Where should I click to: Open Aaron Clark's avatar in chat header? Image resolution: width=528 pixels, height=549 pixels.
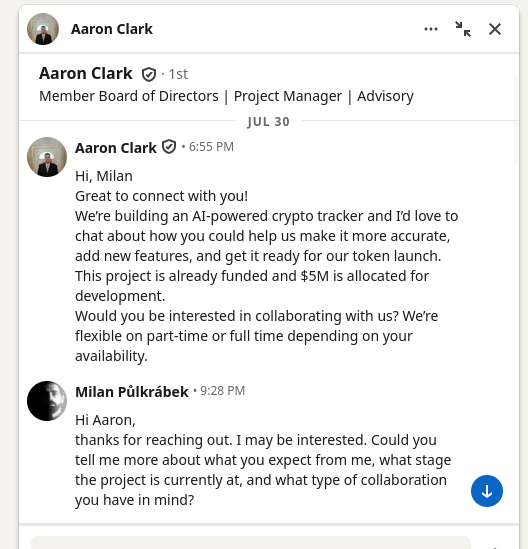[x=43, y=29]
